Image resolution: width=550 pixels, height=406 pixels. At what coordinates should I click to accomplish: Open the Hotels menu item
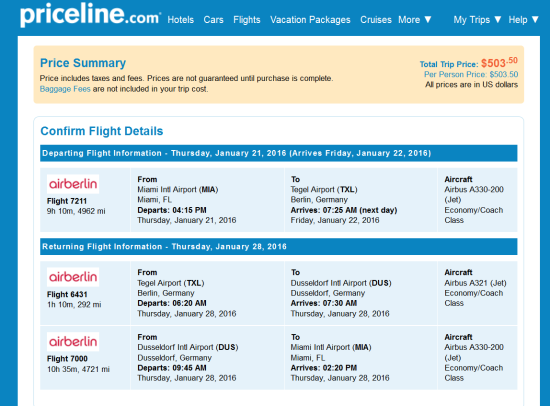[x=181, y=20]
